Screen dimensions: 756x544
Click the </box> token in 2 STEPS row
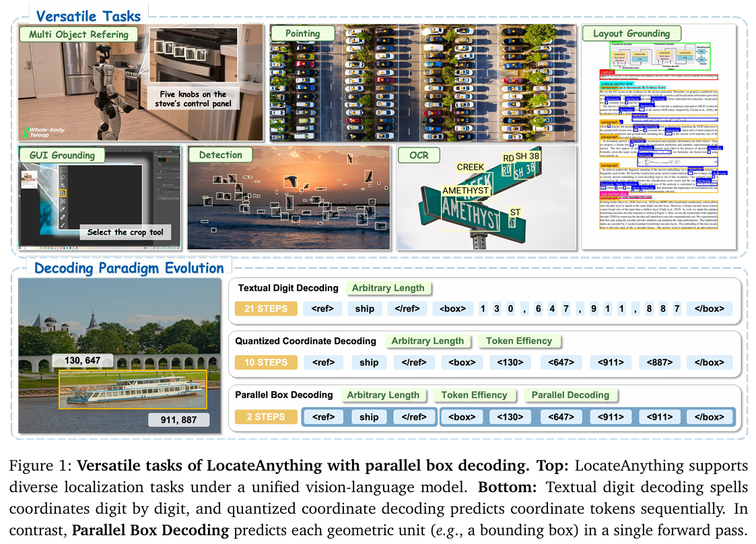pos(710,417)
